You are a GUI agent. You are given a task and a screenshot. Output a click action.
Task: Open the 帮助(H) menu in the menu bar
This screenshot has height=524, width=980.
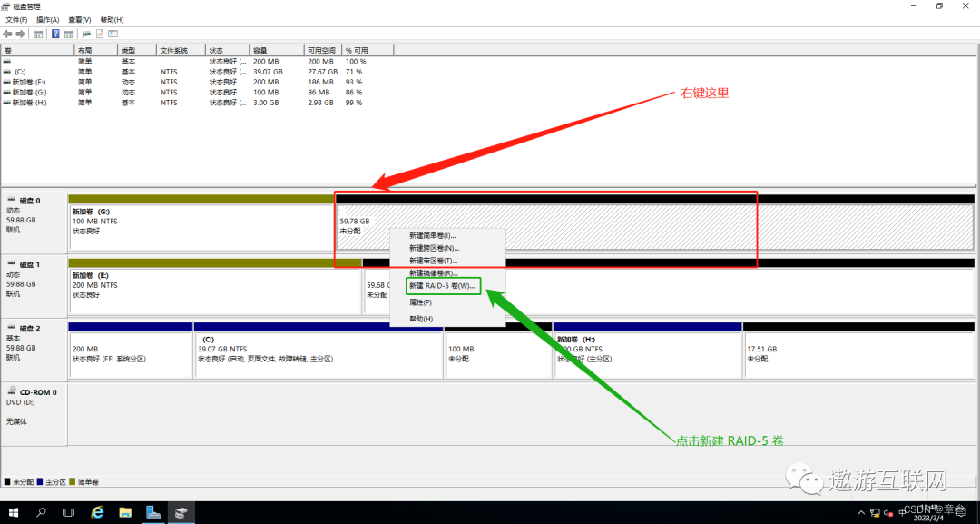[112, 20]
